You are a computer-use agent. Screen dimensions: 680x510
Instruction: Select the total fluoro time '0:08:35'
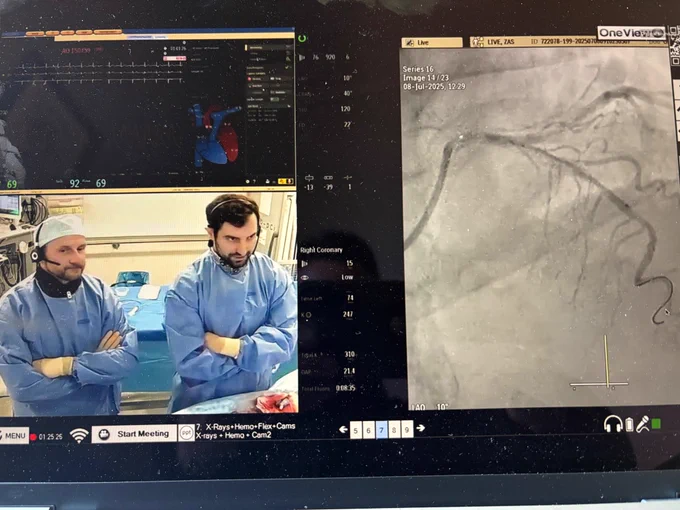click(x=346, y=388)
